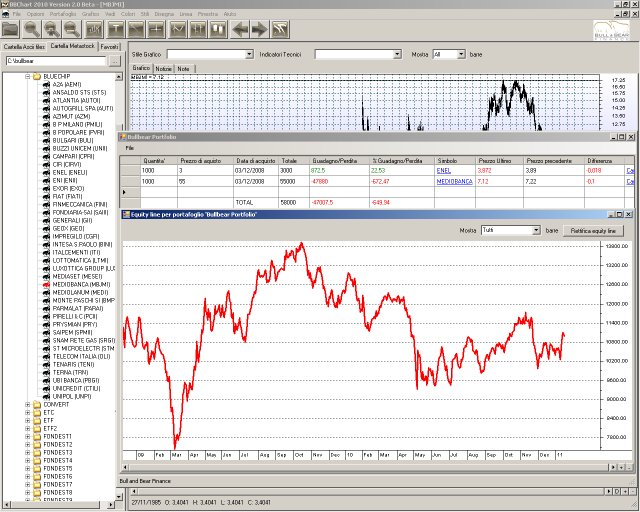Open the MEDIOBANCA symbol link
The width and height of the screenshot is (640, 512).
pyautogui.click(x=454, y=182)
